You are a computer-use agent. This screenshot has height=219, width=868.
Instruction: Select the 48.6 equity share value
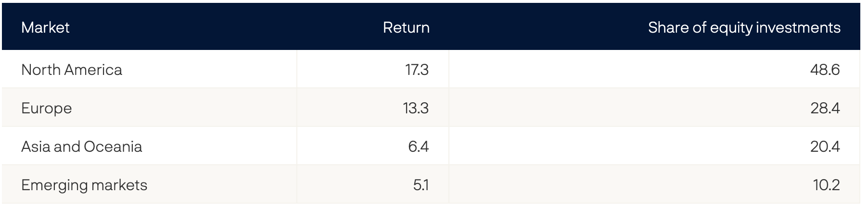click(x=825, y=70)
